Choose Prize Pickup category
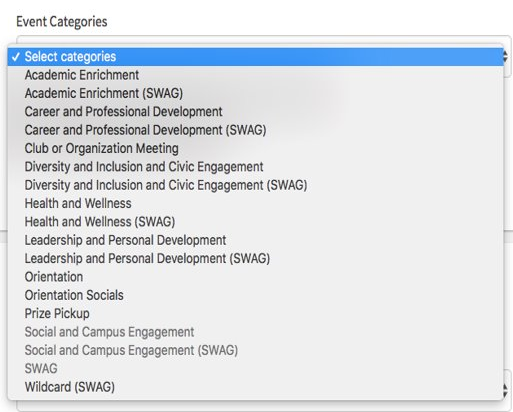Viewport: 513px width, 412px height. click(255, 313)
